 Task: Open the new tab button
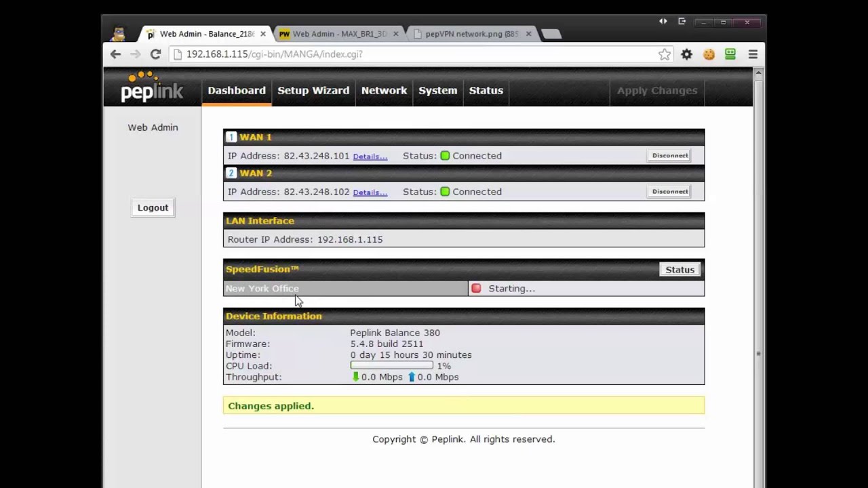click(552, 34)
